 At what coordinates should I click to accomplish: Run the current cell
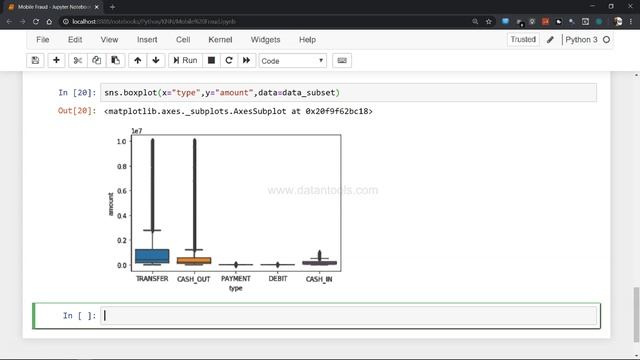click(x=185, y=60)
